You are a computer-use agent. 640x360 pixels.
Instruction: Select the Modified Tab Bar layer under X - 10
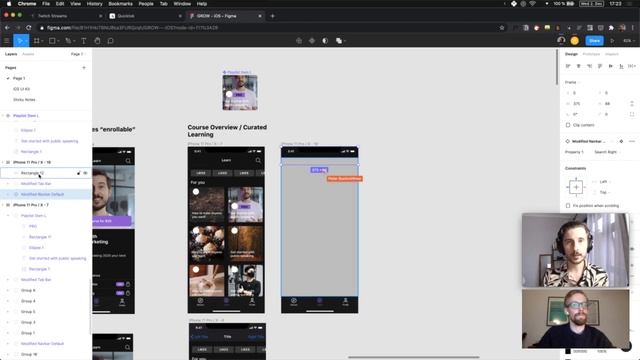36,184
